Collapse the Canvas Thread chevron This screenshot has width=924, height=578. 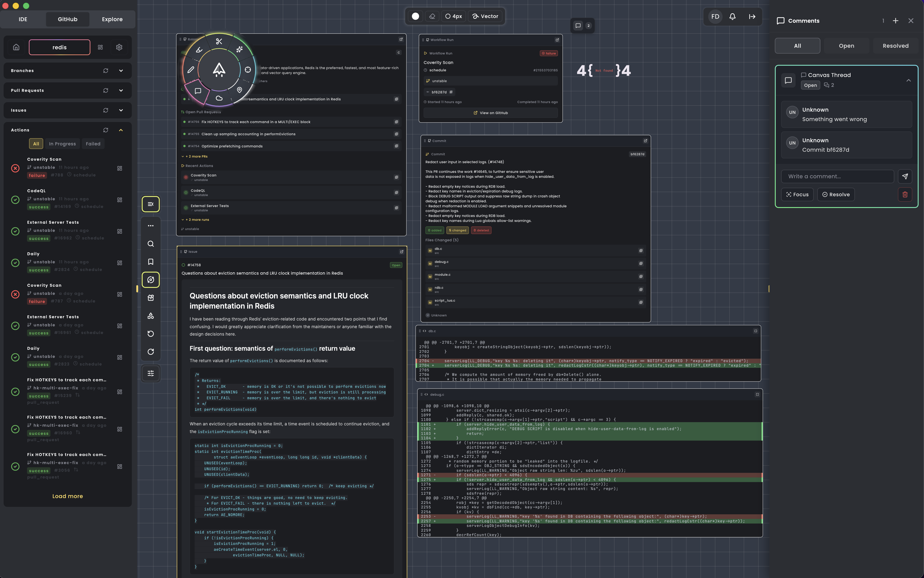908,80
